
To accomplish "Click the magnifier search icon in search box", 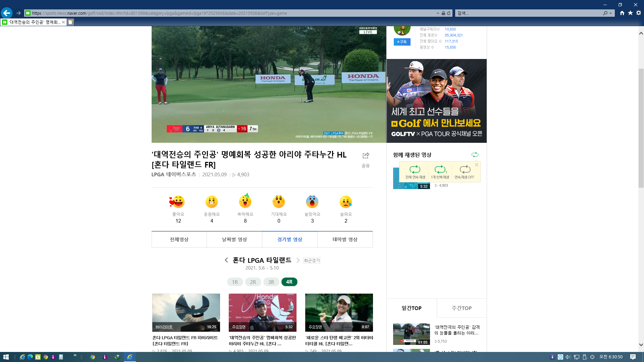I will click(605, 13).
